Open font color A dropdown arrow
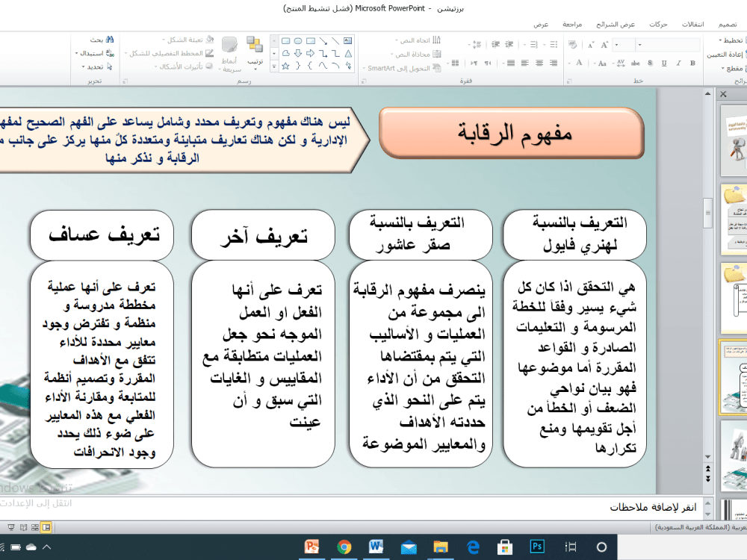Viewport: 747px width, 560px height. pos(569,63)
